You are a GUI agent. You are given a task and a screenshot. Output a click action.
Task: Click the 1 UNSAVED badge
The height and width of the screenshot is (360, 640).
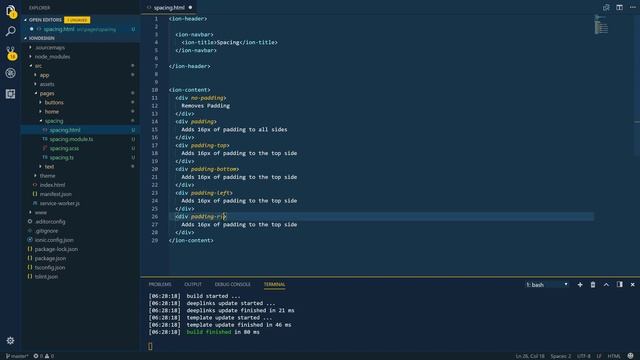(x=77, y=20)
